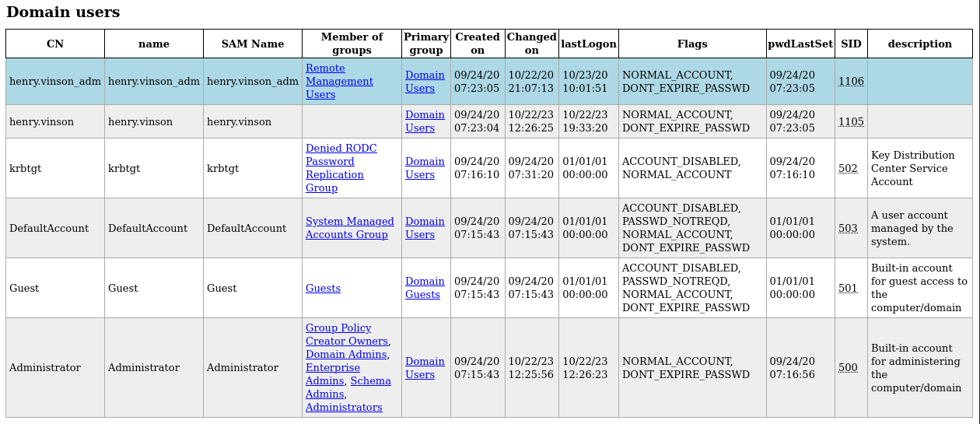Open Group Policy Creator Owners link
980x424 pixels.
pos(347,335)
